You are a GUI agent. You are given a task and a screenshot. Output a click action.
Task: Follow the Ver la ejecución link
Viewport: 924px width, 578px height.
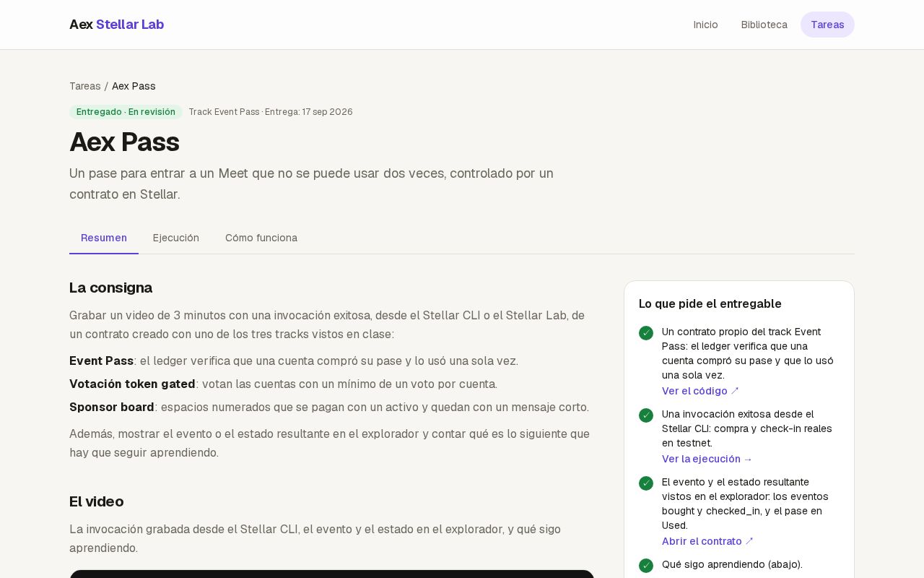tap(707, 459)
